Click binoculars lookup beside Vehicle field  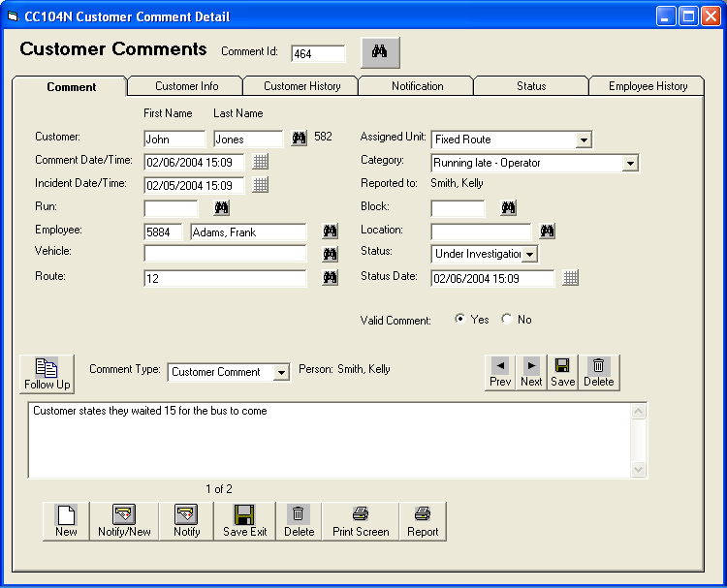click(331, 254)
